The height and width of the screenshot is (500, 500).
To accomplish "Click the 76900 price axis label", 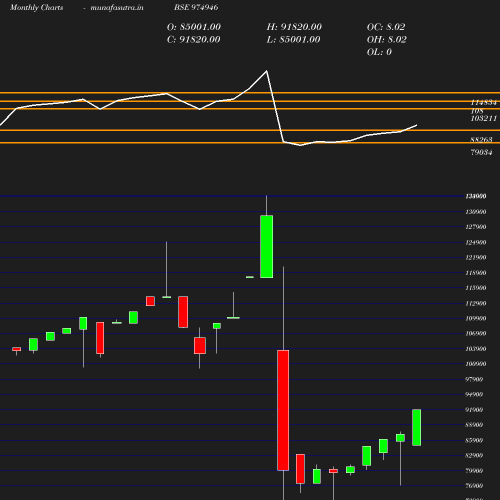I will point(474,486).
